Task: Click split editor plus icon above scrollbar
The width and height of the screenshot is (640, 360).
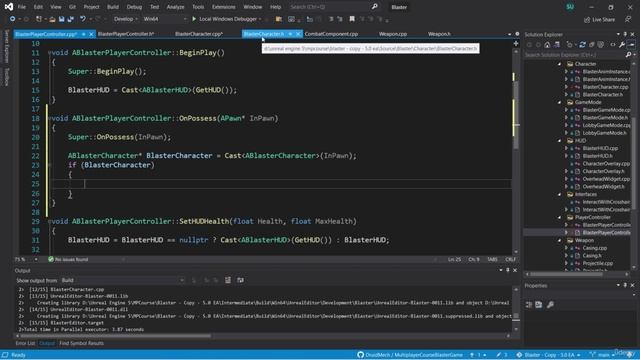Action: tap(516, 43)
